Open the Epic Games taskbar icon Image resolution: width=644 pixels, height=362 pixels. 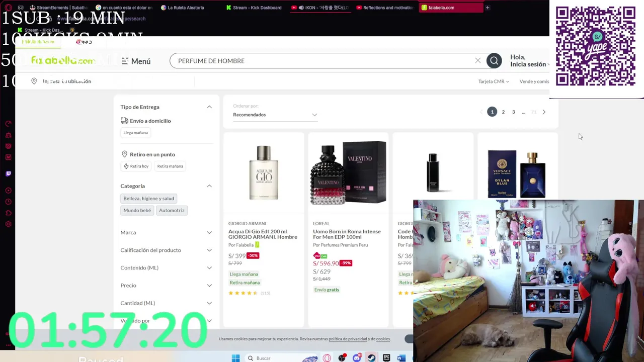(386, 358)
